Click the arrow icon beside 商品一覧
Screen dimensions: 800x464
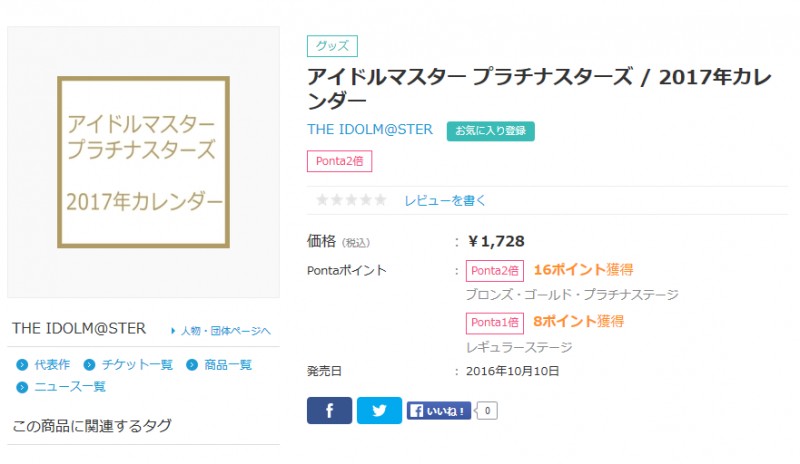[192, 365]
